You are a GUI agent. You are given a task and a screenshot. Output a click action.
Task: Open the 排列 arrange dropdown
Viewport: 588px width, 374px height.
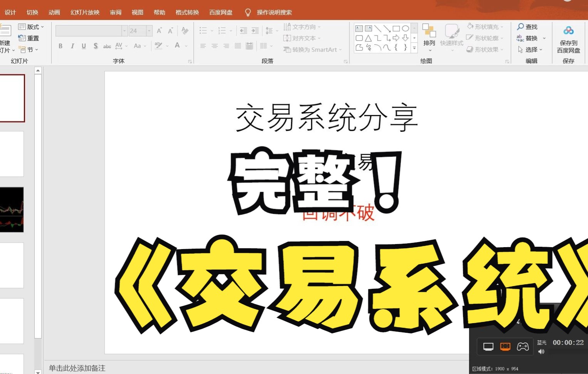(429, 39)
